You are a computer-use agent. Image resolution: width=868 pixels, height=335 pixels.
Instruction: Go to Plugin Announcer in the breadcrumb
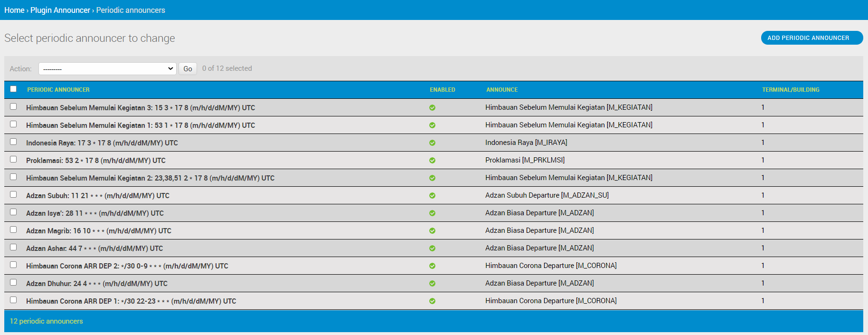[x=60, y=10]
